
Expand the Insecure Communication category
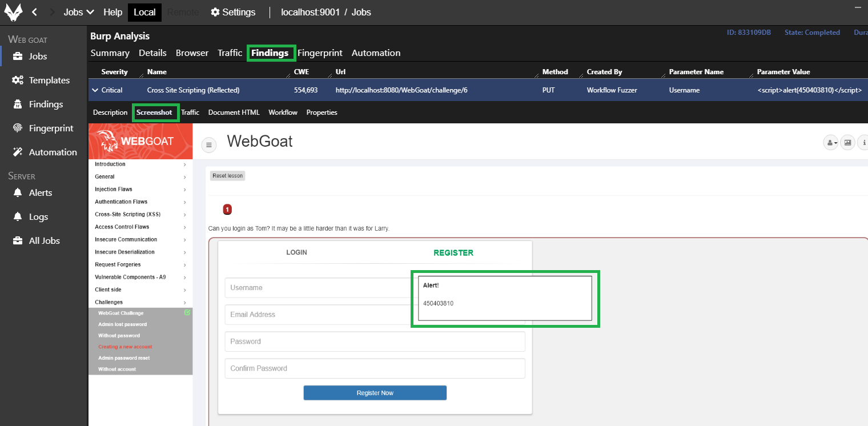pos(140,240)
